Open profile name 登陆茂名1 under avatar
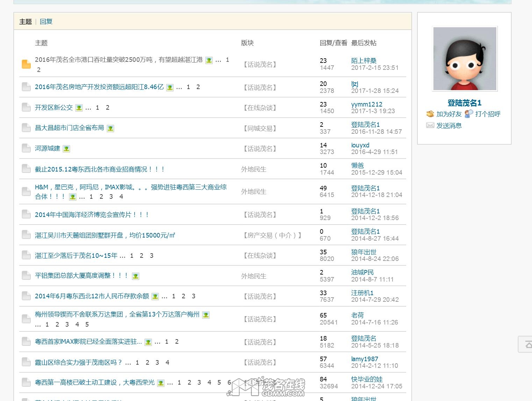 click(465, 103)
